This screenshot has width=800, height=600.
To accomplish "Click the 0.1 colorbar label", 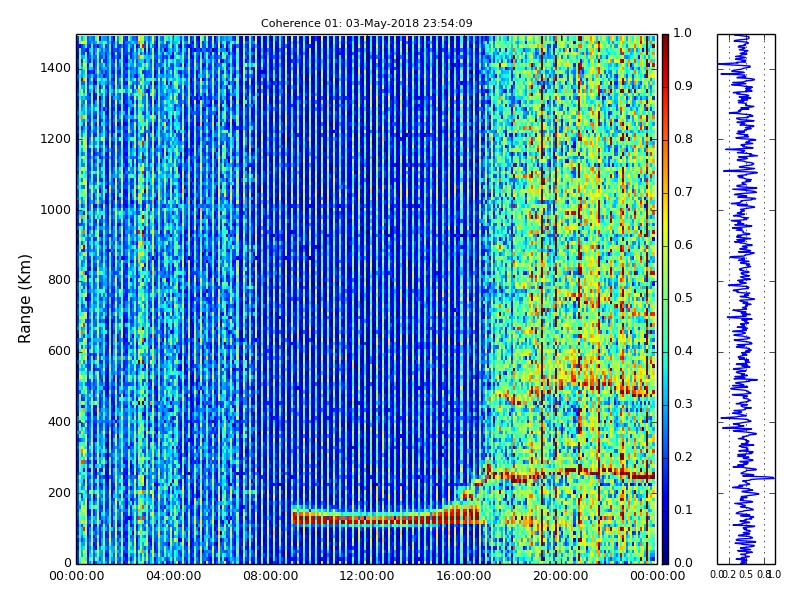I will pos(683,510).
